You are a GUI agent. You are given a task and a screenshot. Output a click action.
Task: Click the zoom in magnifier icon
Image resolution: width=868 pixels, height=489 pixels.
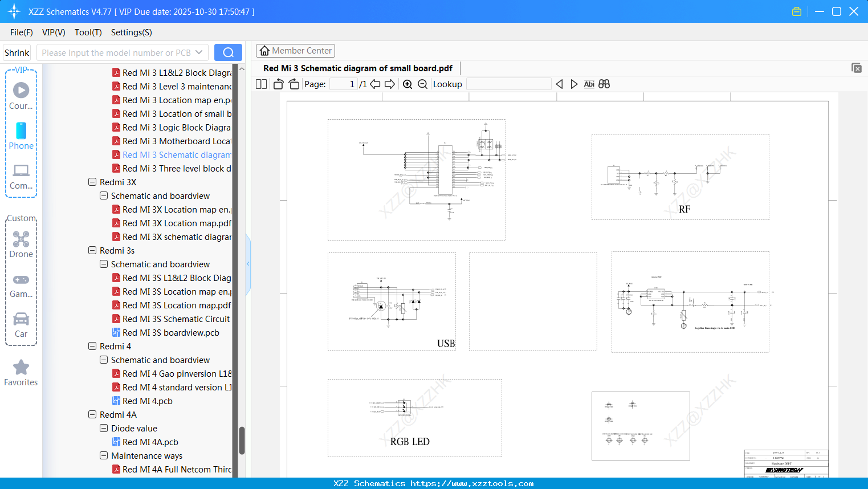coord(407,84)
